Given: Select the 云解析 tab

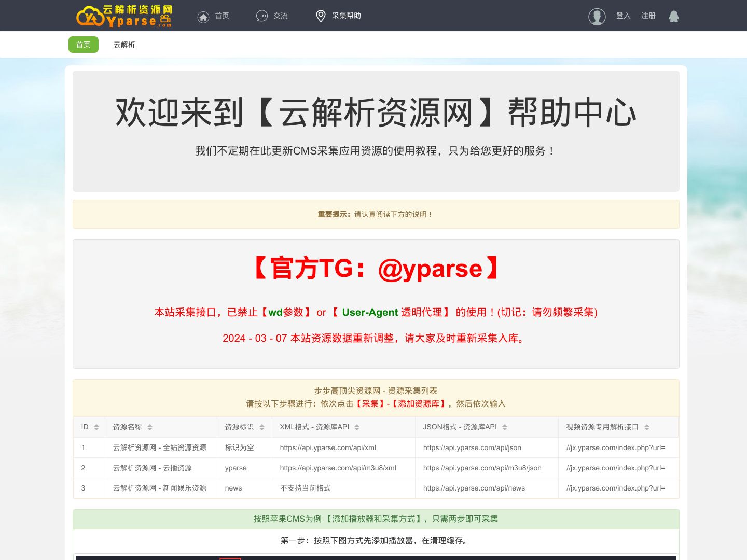Looking at the screenshot, I should click(124, 45).
